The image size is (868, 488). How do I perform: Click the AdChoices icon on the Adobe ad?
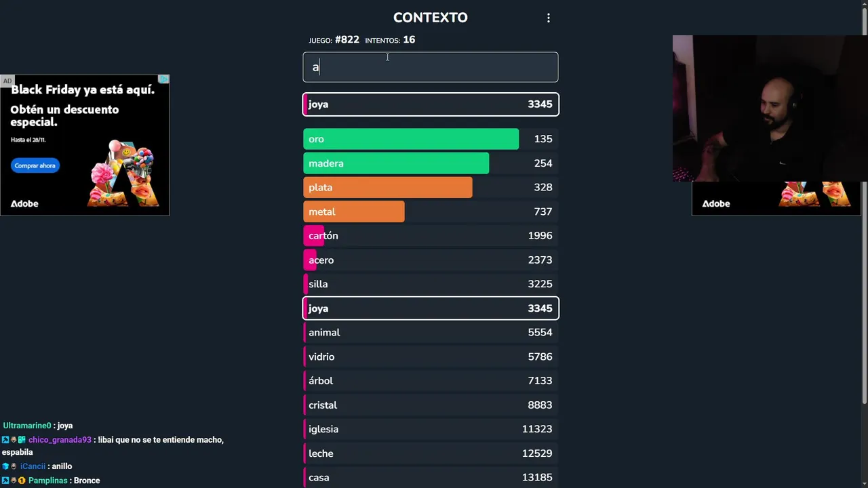pos(163,79)
